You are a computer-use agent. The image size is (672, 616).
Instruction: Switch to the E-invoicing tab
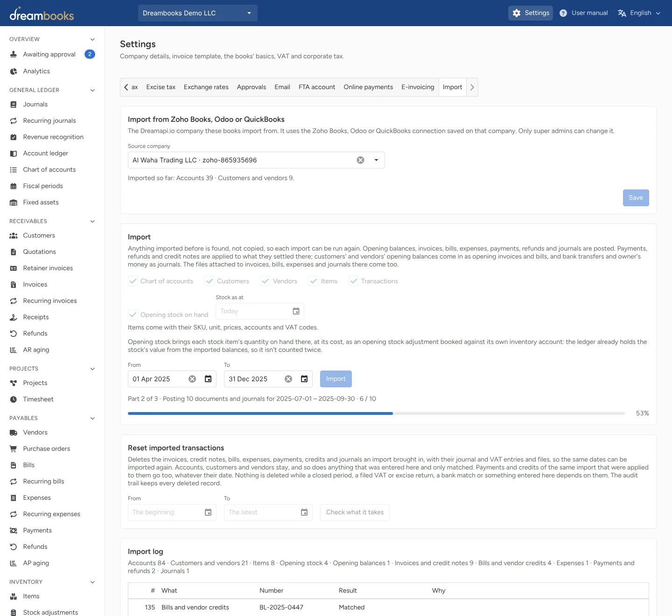[x=418, y=87]
